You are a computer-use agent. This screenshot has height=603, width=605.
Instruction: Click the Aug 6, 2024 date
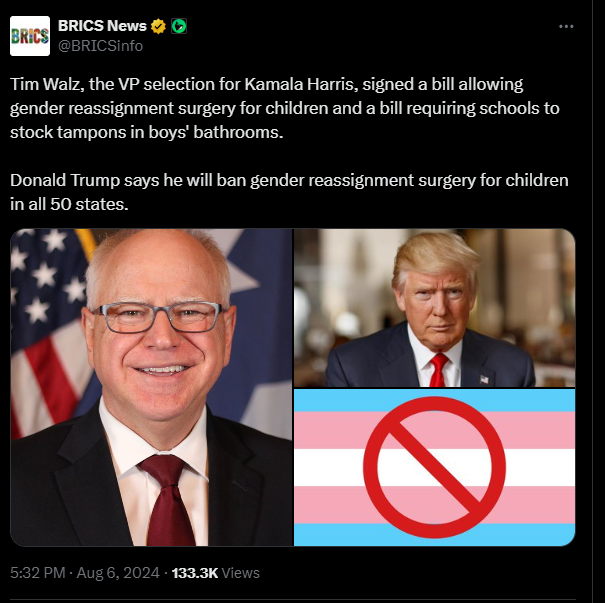[x=118, y=573]
